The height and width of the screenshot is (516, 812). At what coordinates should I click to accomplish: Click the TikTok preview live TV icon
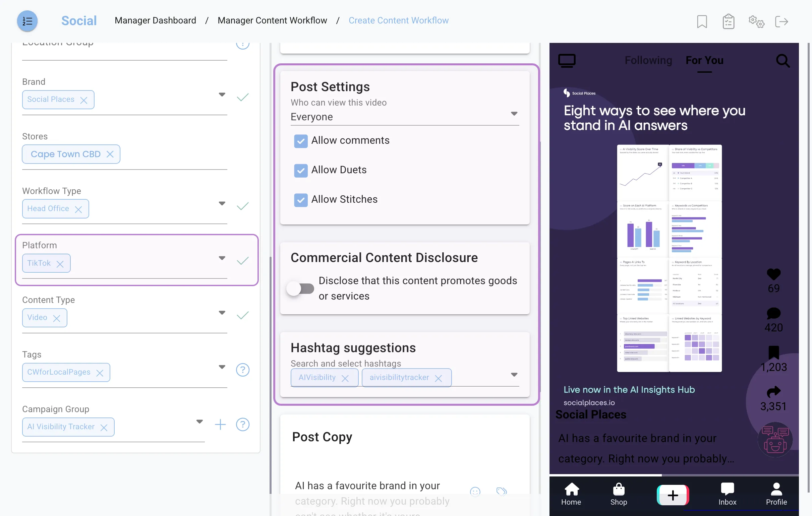[x=567, y=61]
